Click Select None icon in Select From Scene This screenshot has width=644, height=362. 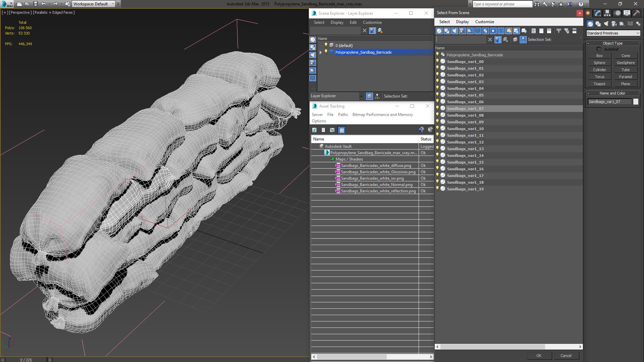(541, 31)
